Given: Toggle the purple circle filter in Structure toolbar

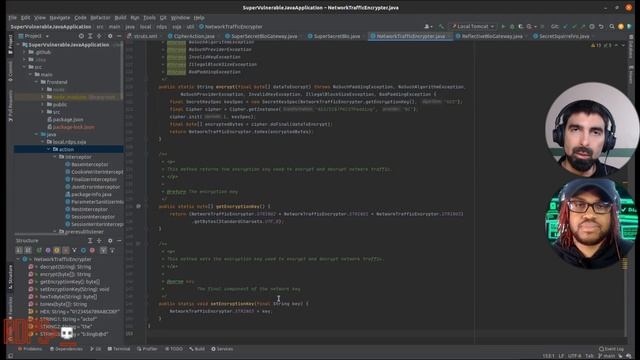Looking at the screenshot, I should (x=48, y=250).
